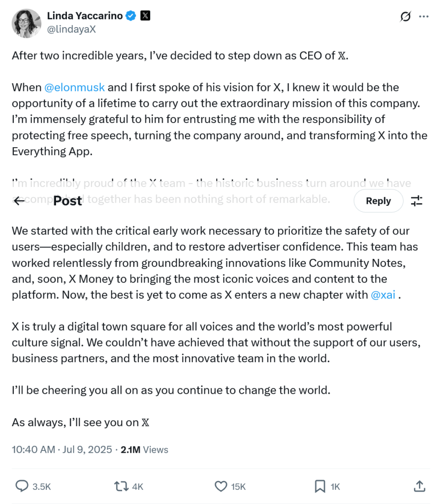
Task: Open the three-dot more options menu
Action: 424,16
